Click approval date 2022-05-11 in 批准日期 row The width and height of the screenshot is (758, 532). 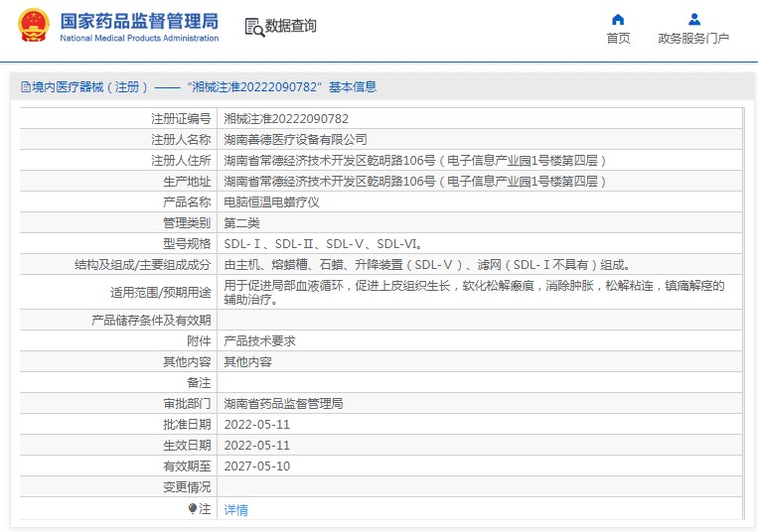click(x=256, y=425)
